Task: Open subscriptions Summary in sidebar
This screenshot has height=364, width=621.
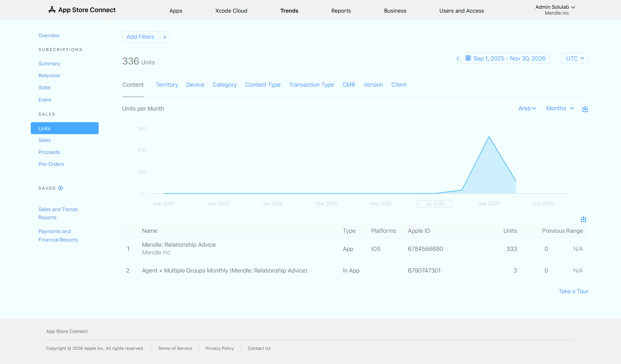Action: [x=49, y=64]
